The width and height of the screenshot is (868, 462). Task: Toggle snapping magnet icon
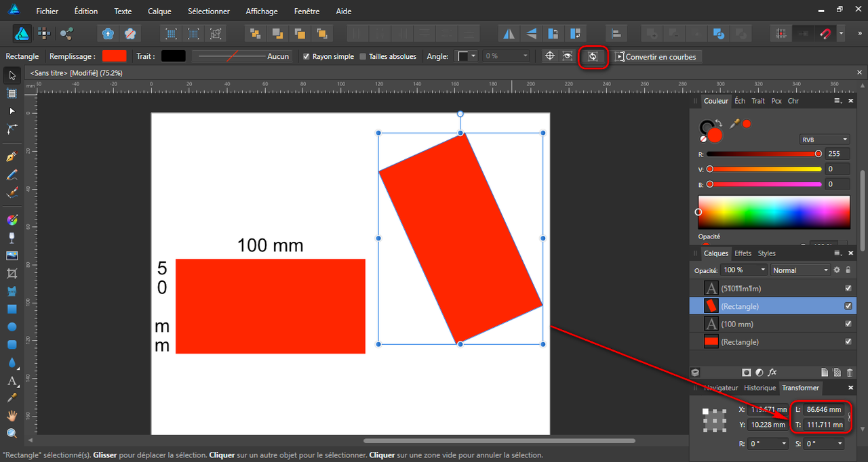[825, 33]
